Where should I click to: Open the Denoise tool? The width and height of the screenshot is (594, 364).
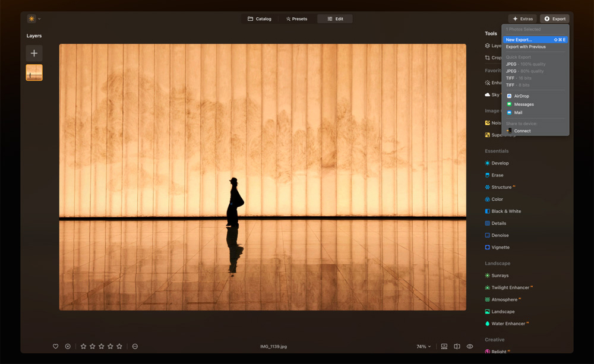click(500, 235)
